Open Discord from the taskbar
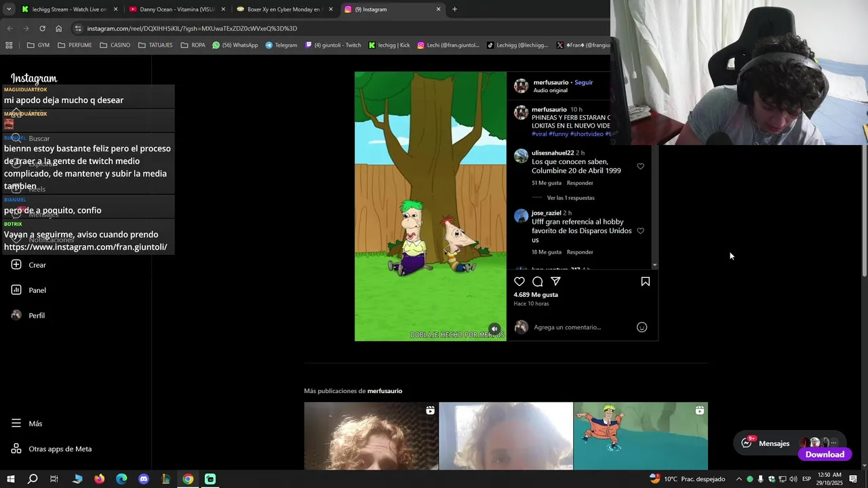Image resolution: width=868 pixels, height=488 pixels. tap(144, 479)
